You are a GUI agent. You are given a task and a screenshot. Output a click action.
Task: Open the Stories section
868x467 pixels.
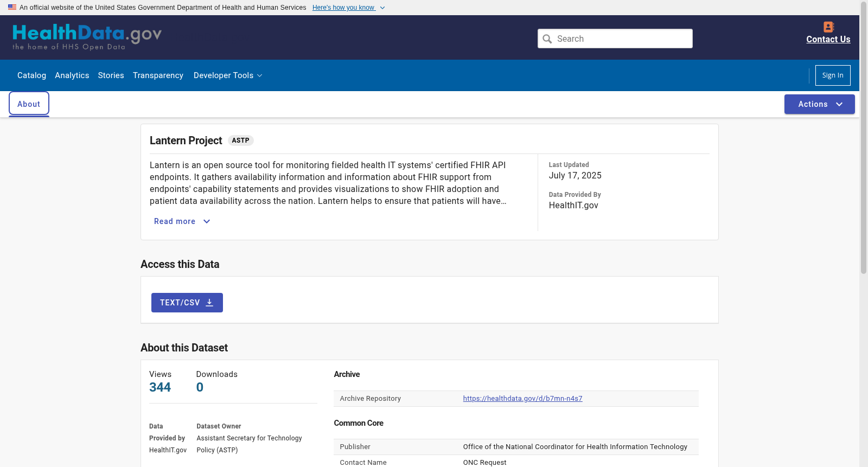coord(111,75)
